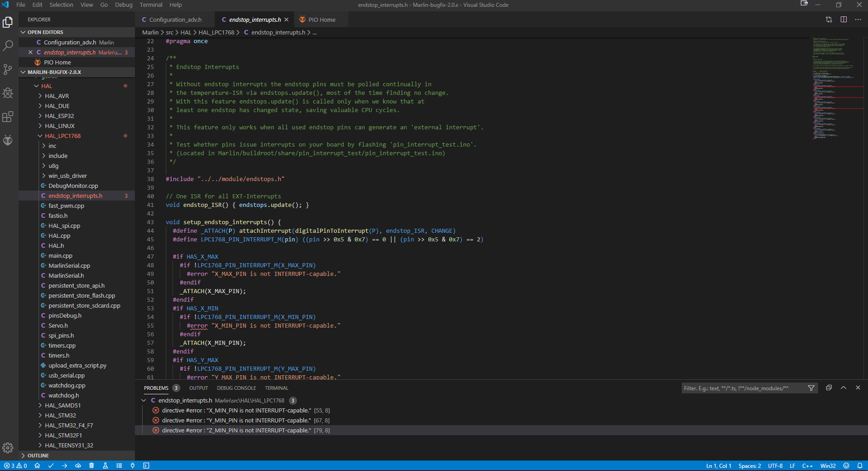Open the Terminal menu
Screen dimensions: 868x471
click(151, 5)
